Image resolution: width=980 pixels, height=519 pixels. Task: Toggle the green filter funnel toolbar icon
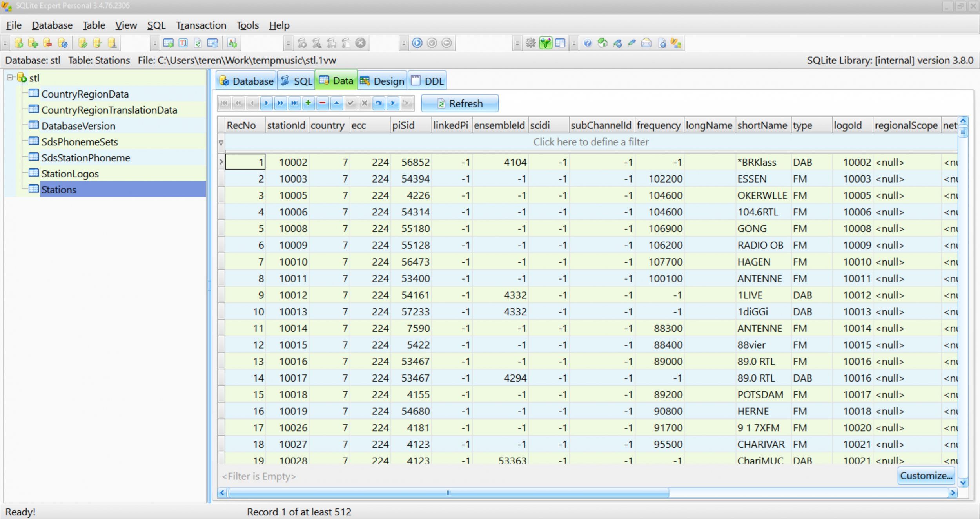tap(545, 43)
